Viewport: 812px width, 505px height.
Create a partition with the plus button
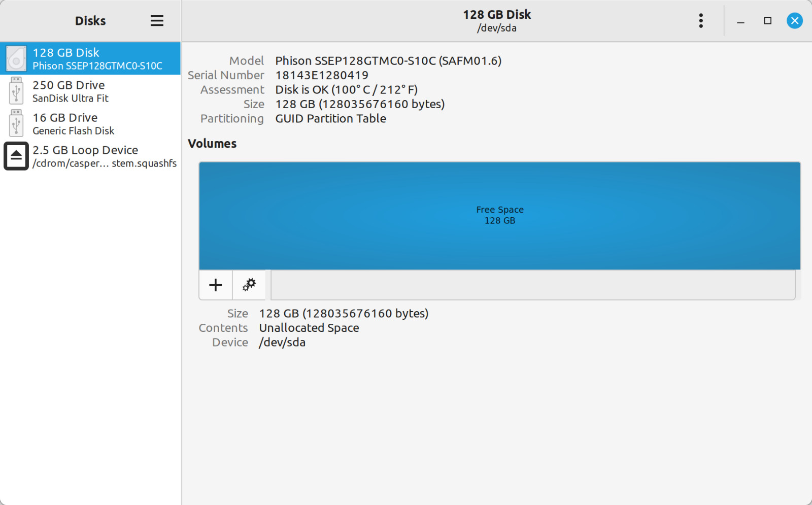[216, 285]
